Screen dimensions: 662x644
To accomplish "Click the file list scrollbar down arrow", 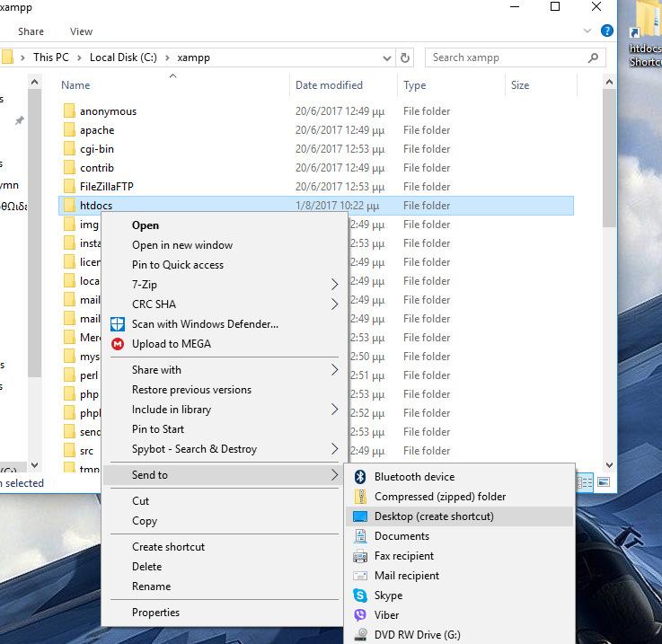I will point(609,465).
